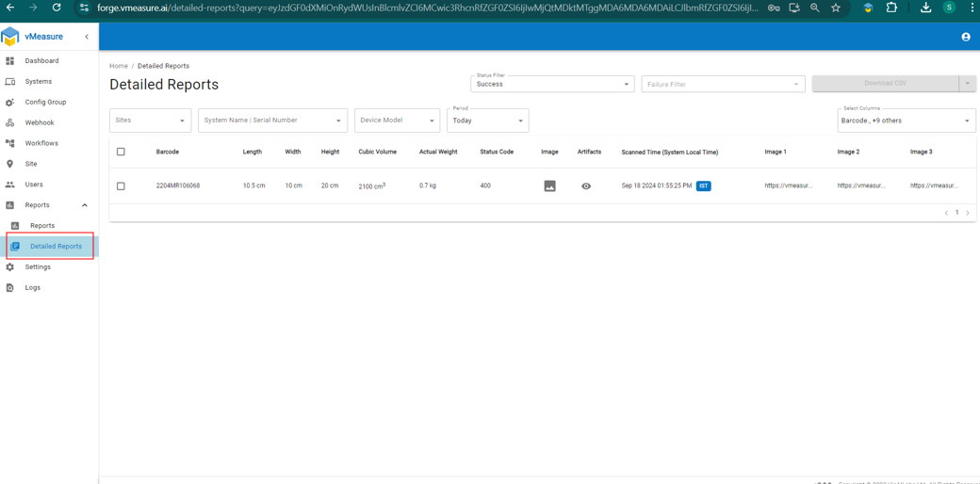View image for barcode 2204MR106068
Viewport: 980px width, 484px height.
tap(550, 186)
